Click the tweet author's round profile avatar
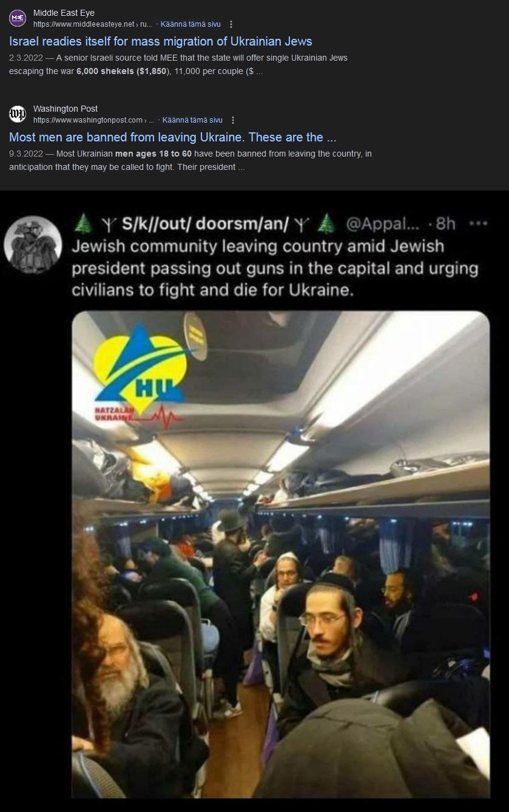 33,245
